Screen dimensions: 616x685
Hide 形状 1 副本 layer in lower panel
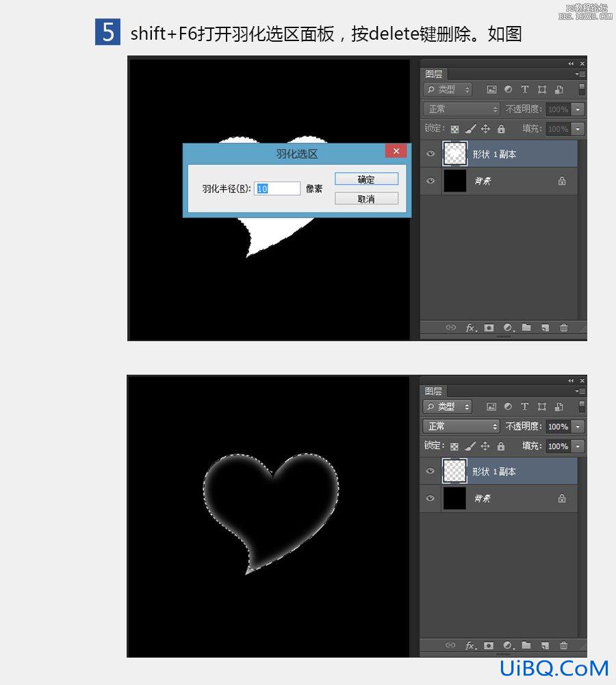point(431,471)
